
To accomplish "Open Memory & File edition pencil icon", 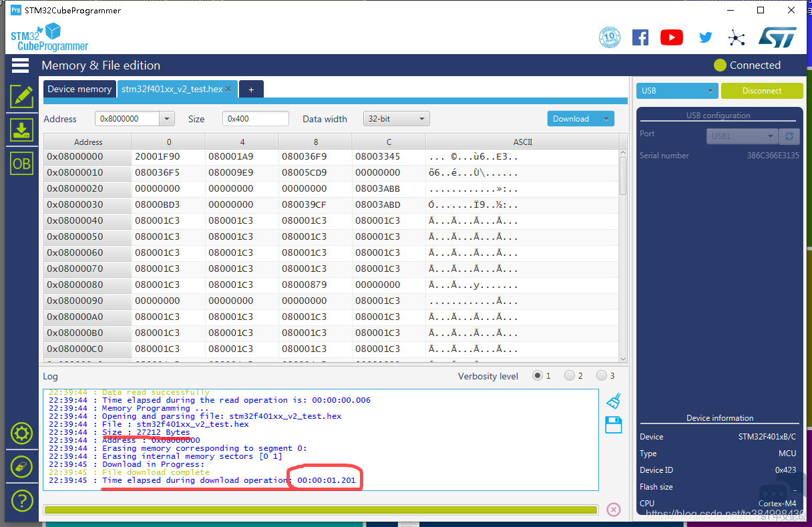I will [x=21, y=96].
